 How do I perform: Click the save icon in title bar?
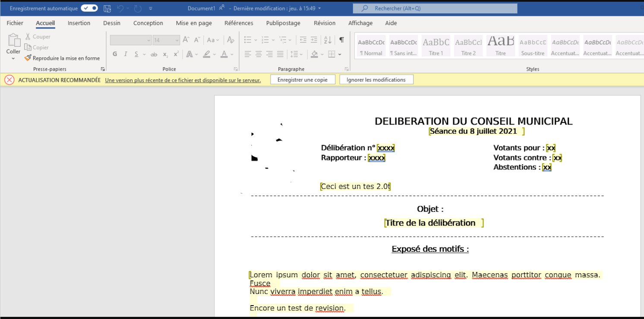107,8
